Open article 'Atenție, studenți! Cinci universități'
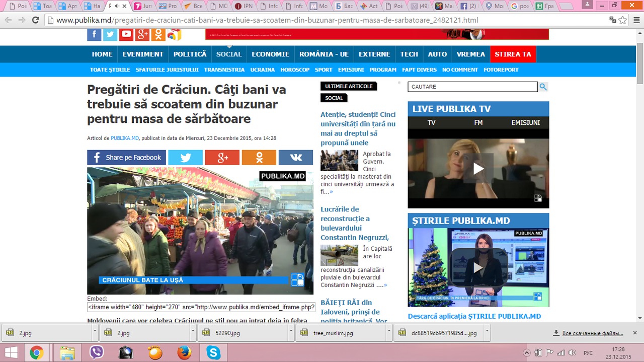 tap(358, 128)
